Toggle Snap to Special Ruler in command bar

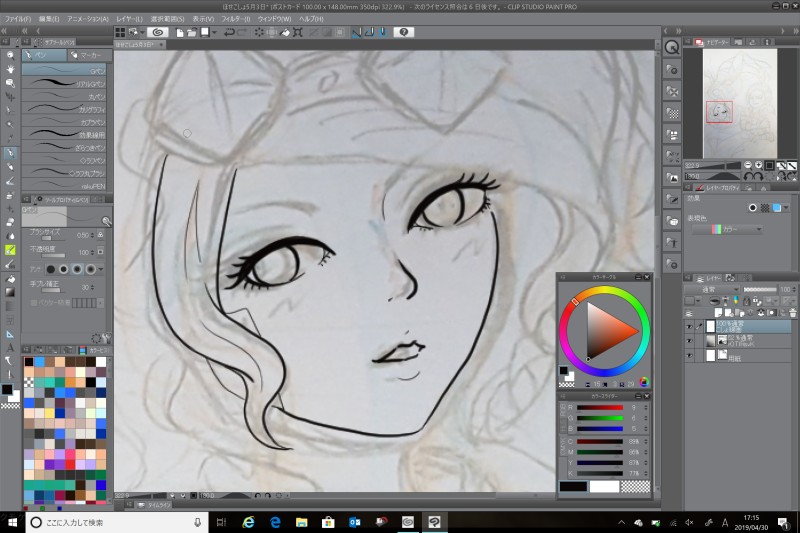[x=369, y=32]
